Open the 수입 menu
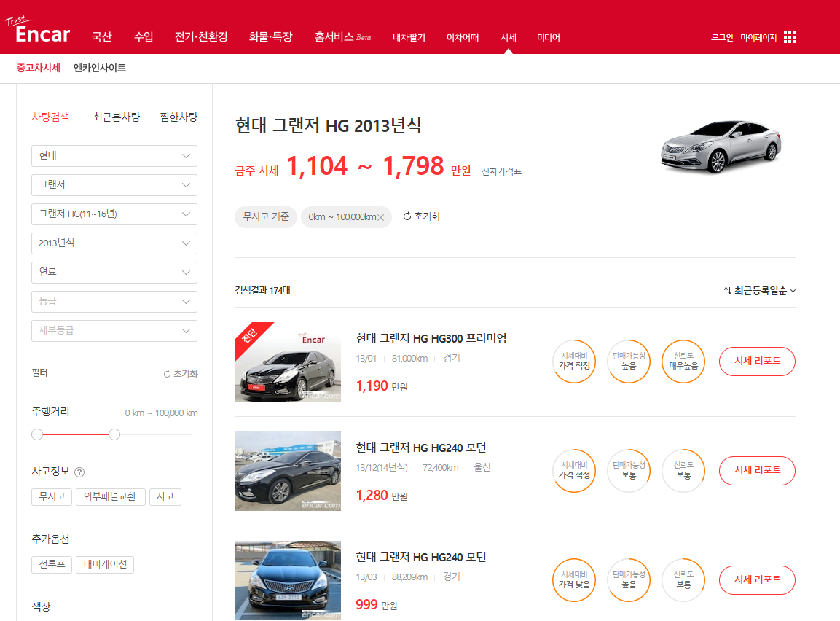 [x=144, y=37]
